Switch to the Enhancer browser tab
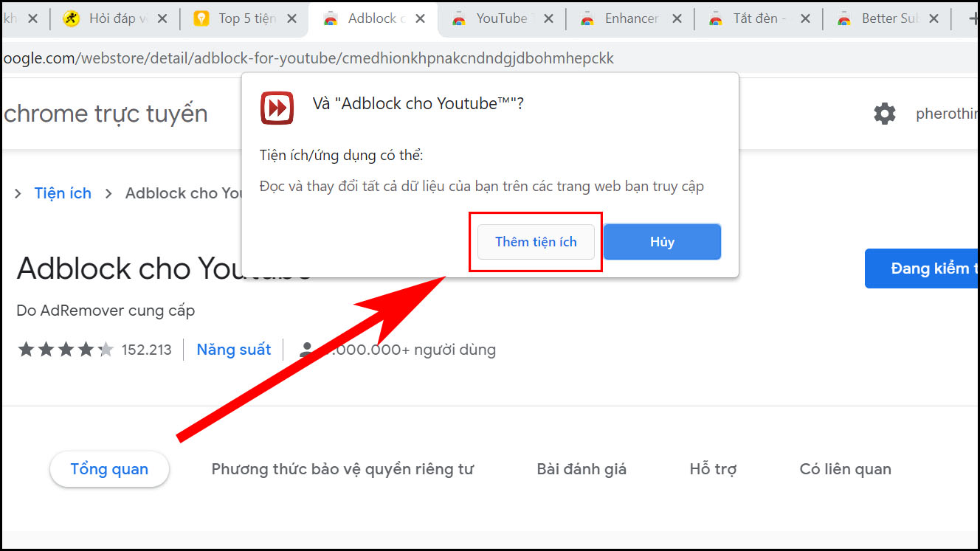 [x=631, y=18]
